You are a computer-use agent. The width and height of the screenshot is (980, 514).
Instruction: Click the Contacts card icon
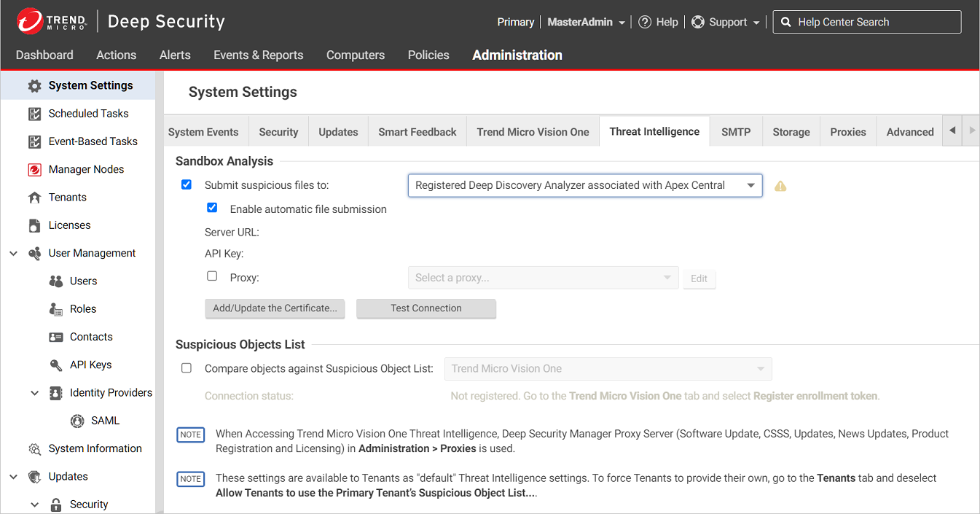point(56,338)
